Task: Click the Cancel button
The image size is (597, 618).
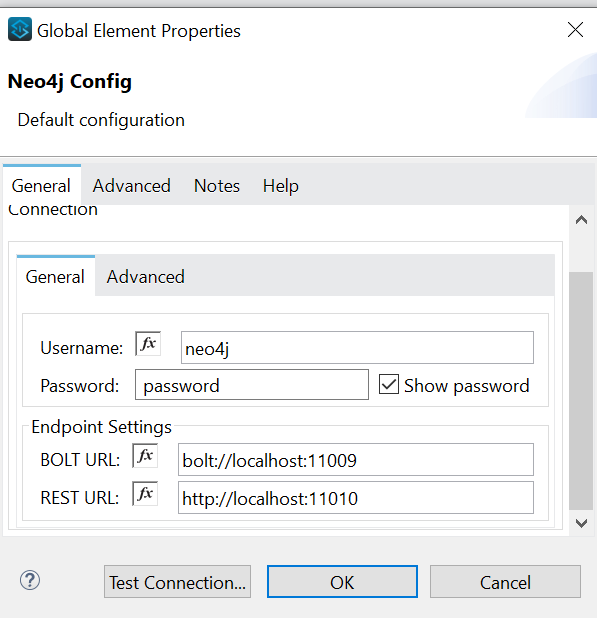Action: (505, 582)
